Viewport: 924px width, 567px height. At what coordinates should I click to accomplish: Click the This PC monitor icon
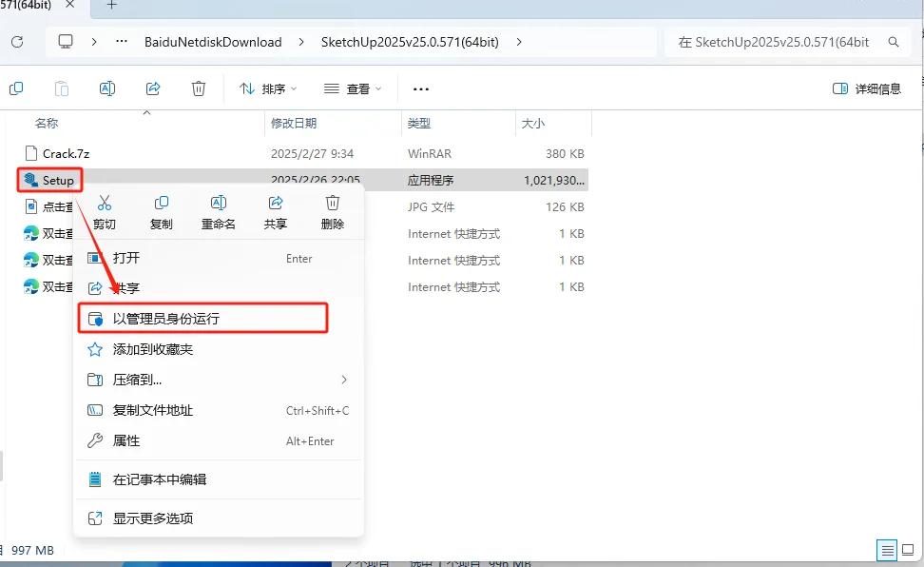click(x=66, y=42)
